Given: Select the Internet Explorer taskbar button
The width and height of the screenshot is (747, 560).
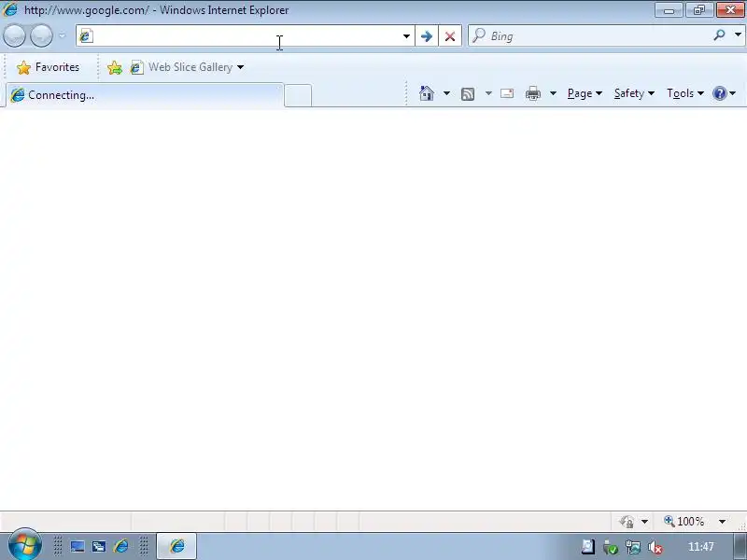Looking at the screenshot, I should coord(176,546).
